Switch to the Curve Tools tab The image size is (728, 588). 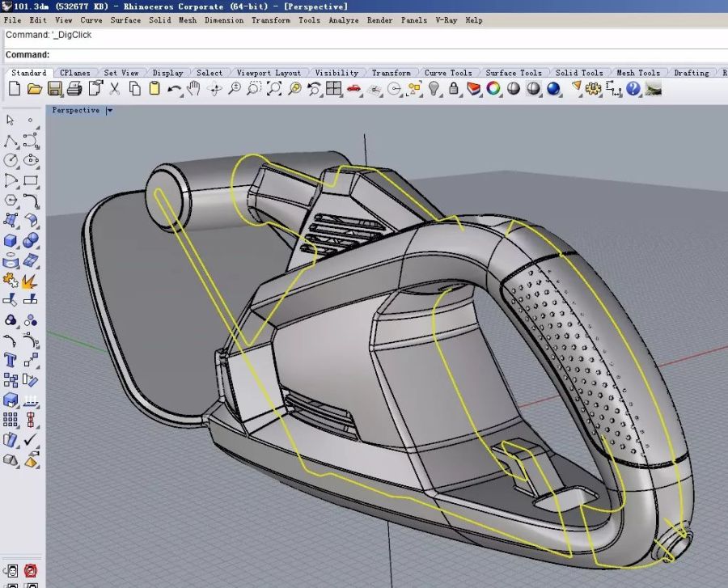(448, 73)
